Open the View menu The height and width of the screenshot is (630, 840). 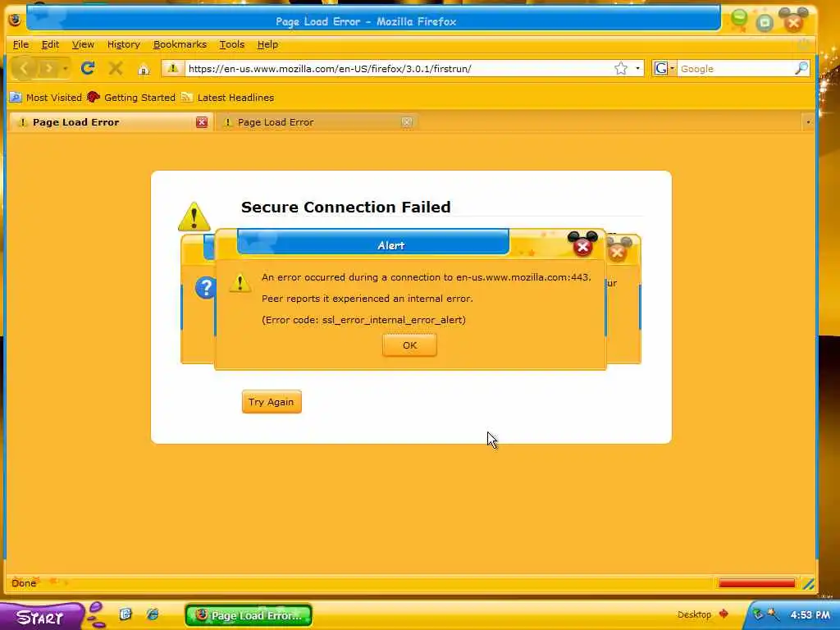[x=83, y=44]
